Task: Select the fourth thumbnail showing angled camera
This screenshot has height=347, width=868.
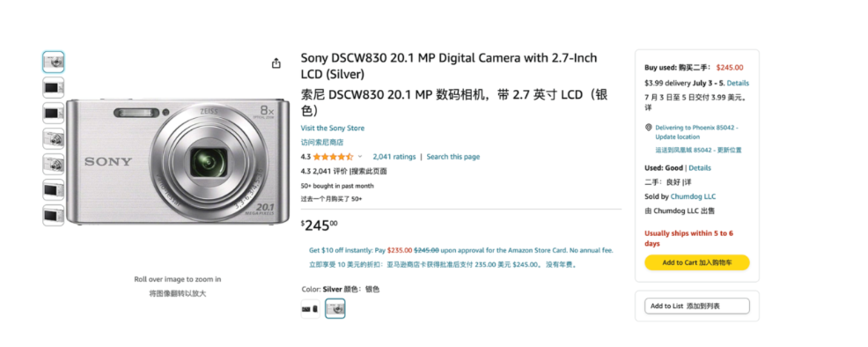Action: (54, 138)
